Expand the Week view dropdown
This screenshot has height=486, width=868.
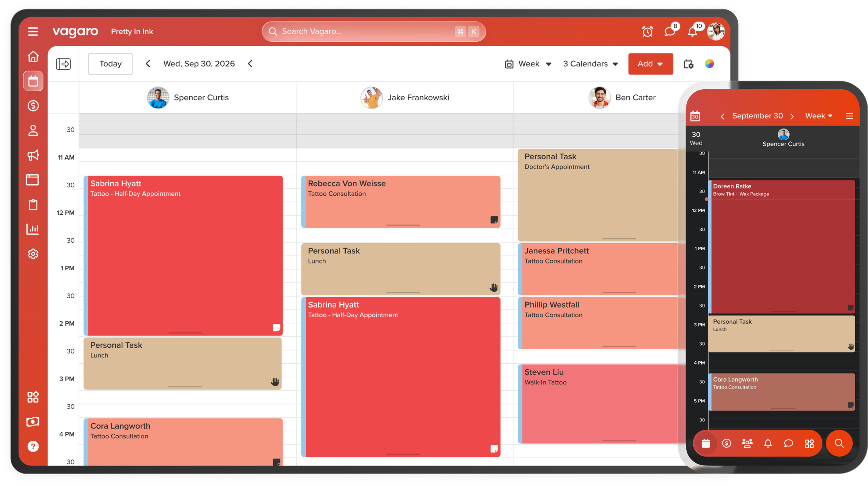coord(528,64)
